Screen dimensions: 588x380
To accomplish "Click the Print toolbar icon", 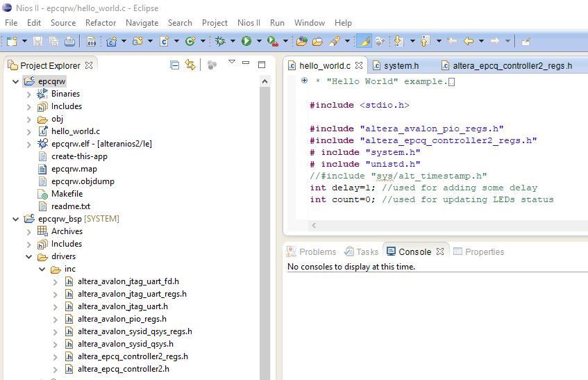I will (69, 42).
